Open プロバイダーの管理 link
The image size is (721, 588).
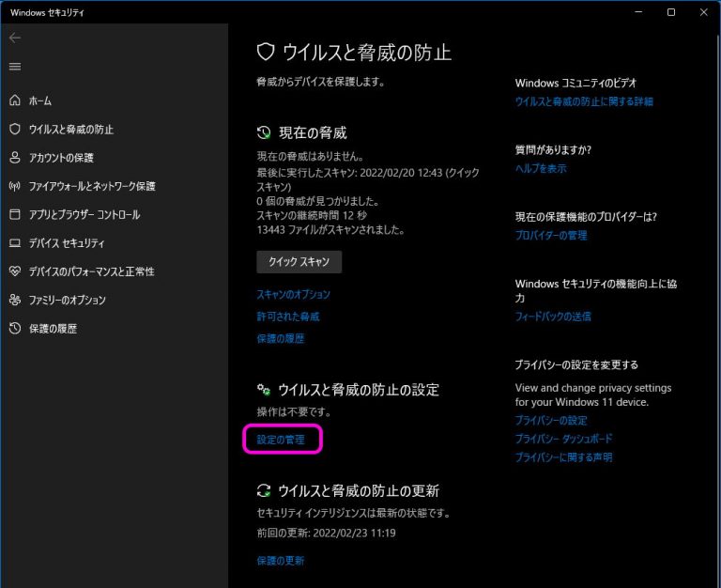pos(551,235)
